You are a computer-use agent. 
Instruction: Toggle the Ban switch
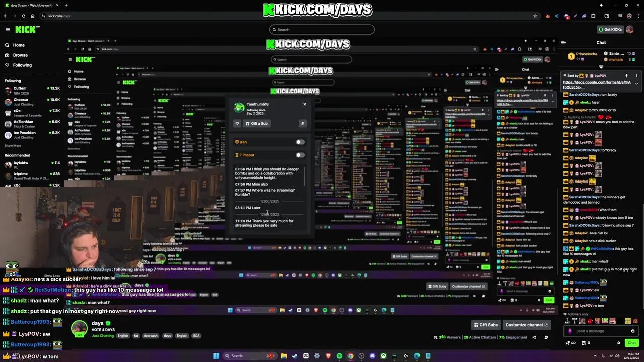click(300, 142)
